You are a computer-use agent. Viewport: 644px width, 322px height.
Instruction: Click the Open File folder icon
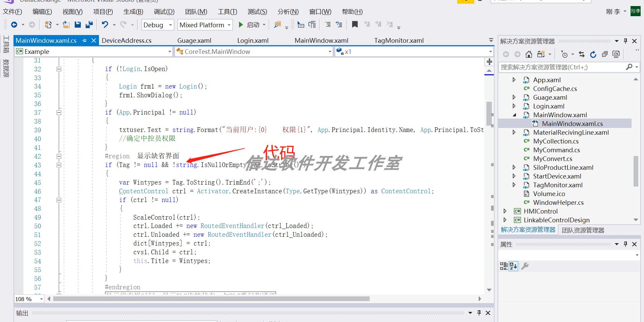[66, 25]
